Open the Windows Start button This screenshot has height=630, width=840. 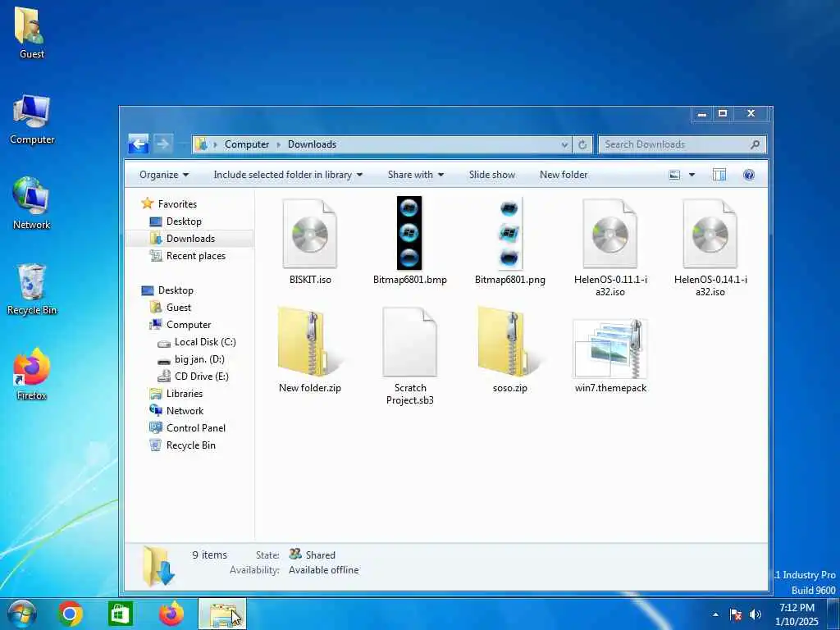pyautogui.click(x=22, y=614)
